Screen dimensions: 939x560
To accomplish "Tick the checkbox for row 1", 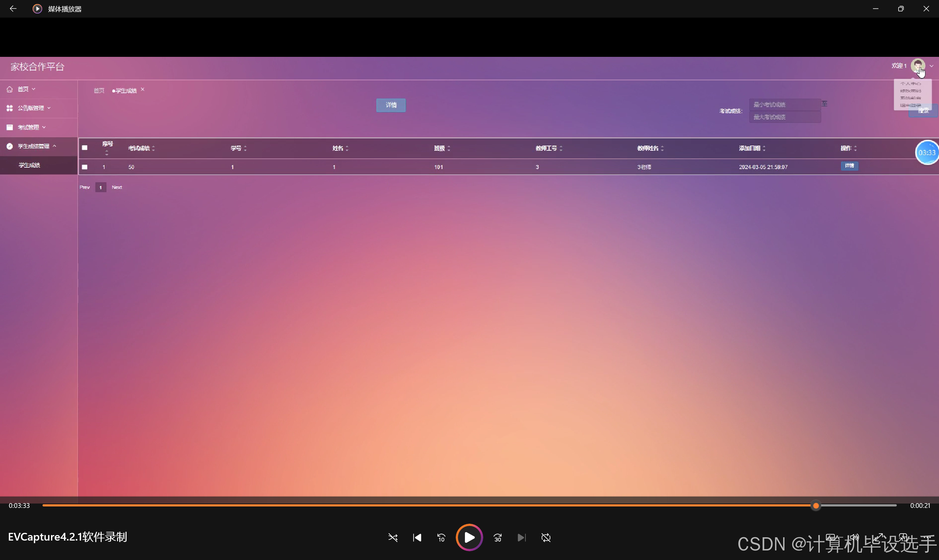I will click(x=84, y=167).
